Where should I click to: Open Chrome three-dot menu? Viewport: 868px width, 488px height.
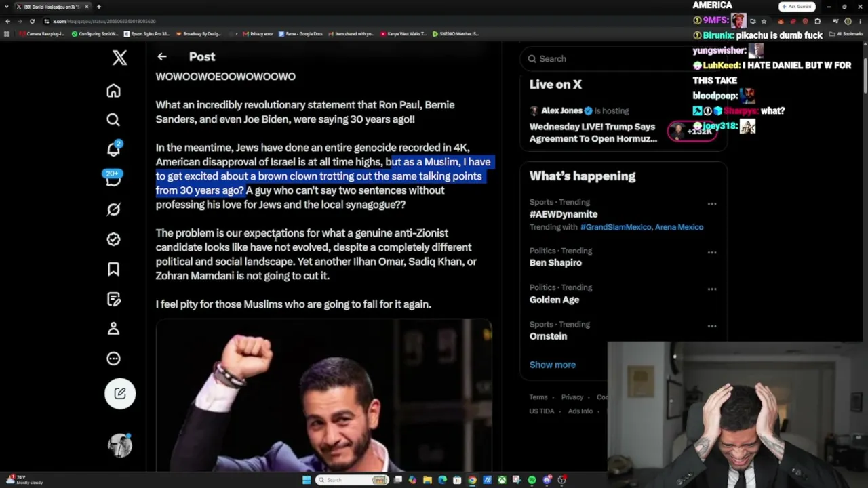[x=860, y=21]
